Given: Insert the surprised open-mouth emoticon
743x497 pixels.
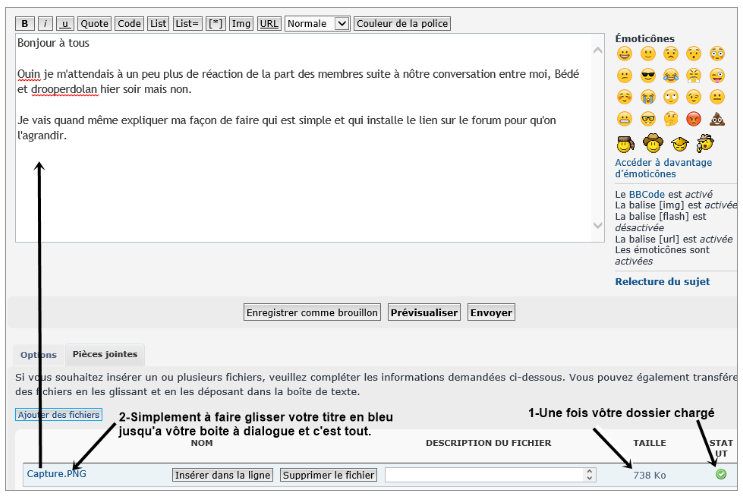Looking at the screenshot, I should coord(694,54).
